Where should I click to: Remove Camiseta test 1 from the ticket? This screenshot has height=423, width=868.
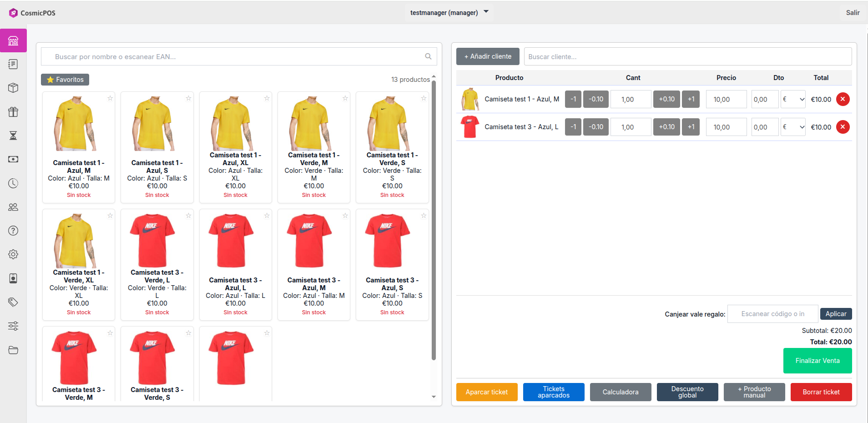843,99
